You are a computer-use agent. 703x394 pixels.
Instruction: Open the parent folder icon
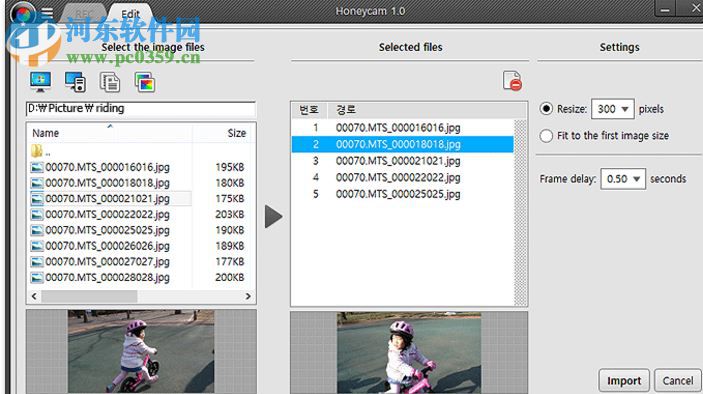tap(37, 151)
